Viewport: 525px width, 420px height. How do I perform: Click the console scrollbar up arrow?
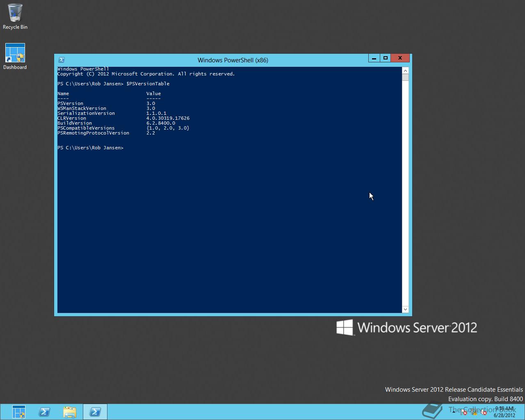pos(405,71)
